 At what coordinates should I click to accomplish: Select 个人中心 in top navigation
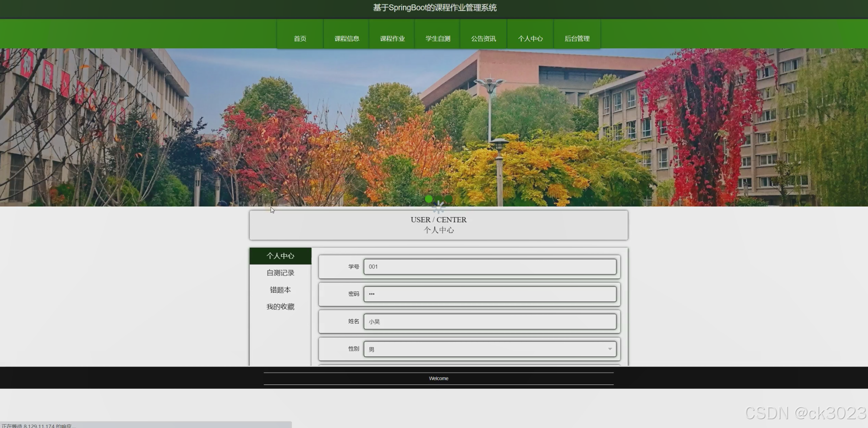530,38
